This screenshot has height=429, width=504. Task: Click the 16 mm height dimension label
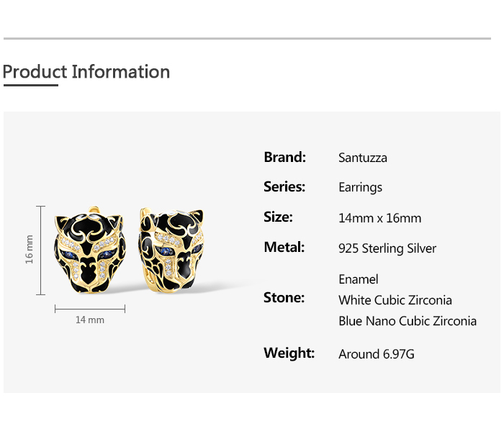tap(30, 249)
